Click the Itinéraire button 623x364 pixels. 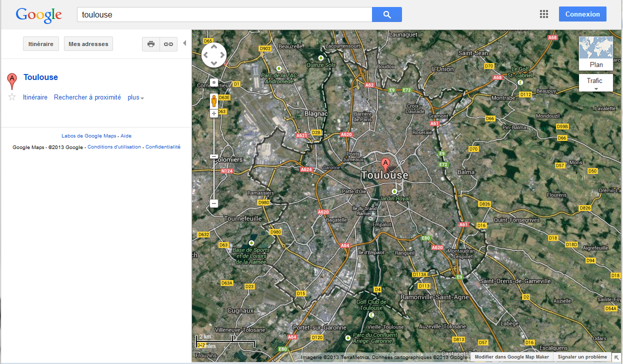(x=41, y=44)
